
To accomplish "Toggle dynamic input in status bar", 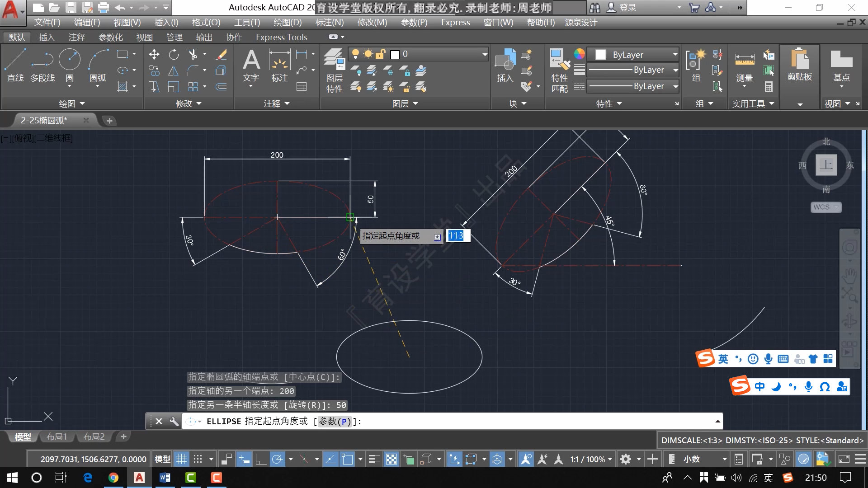I will click(244, 460).
